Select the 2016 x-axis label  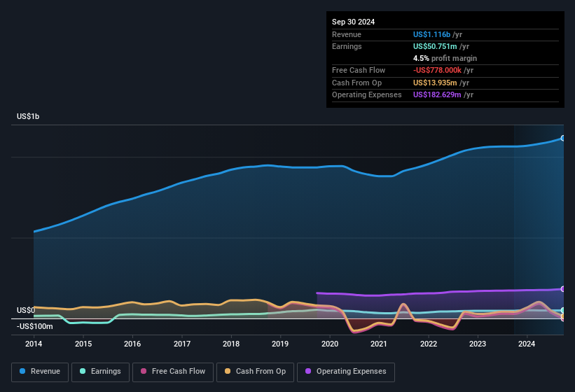pyautogui.click(x=132, y=344)
